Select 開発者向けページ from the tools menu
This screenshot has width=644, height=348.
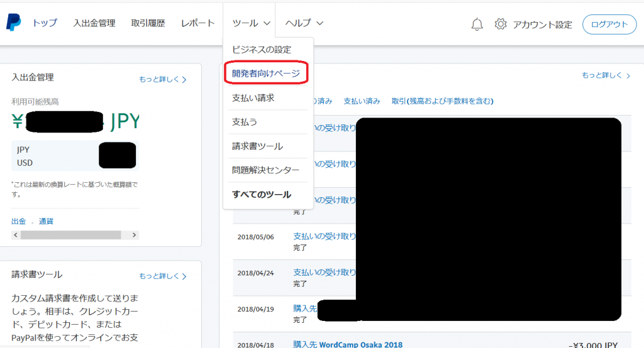266,73
